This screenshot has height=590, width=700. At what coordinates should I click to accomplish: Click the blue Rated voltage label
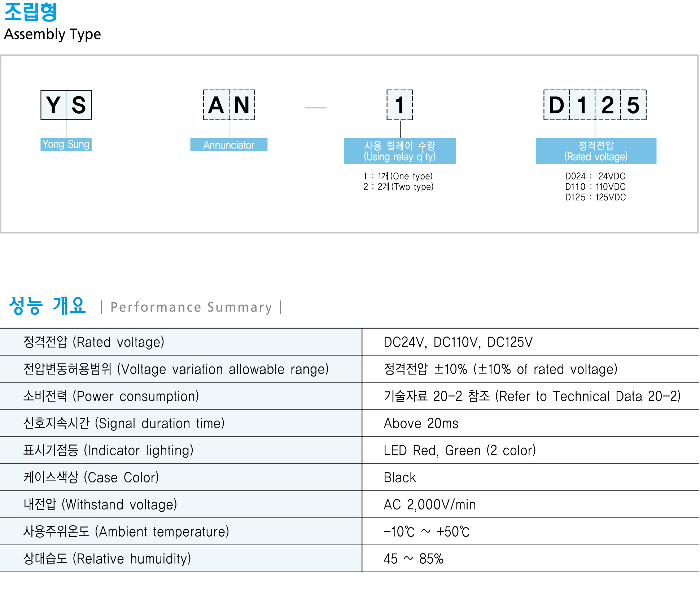596,151
